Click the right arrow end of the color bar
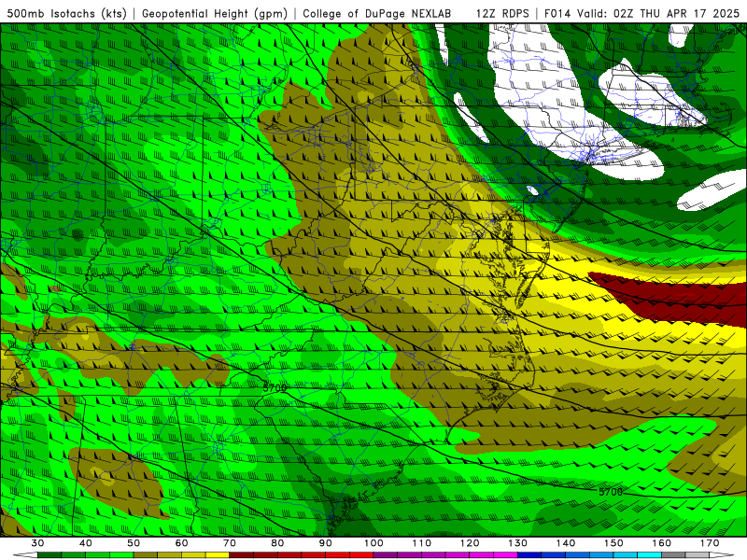Image resolution: width=747 pixels, height=560 pixels. tap(721, 554)
